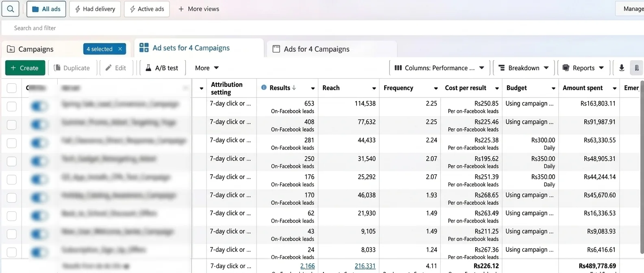Tick checkbox for the 408 results row
This screenshot has height=273, width=644.
(x=12, y=125)
